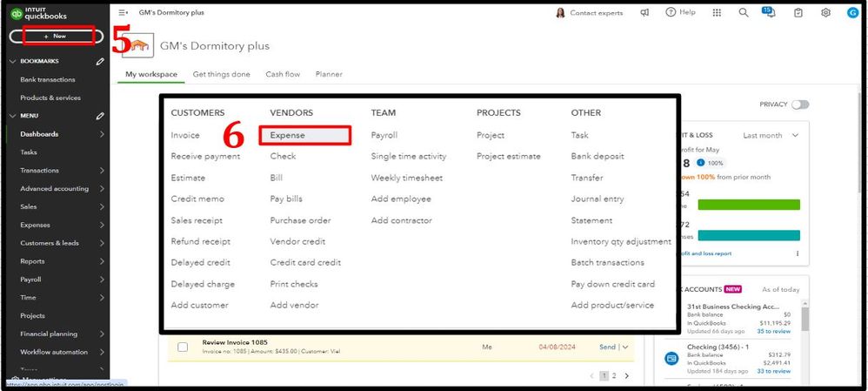Expand the Reports submenu arrow
This screenshot has height=391, width=868.
tap(102, 261)
